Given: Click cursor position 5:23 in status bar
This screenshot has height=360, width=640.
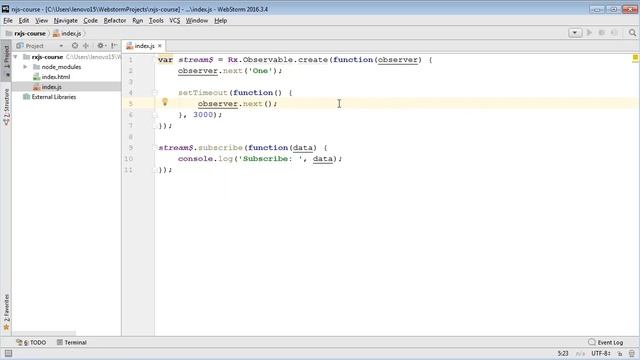Looking at the screenshot, I should click(x=563, y=353).
